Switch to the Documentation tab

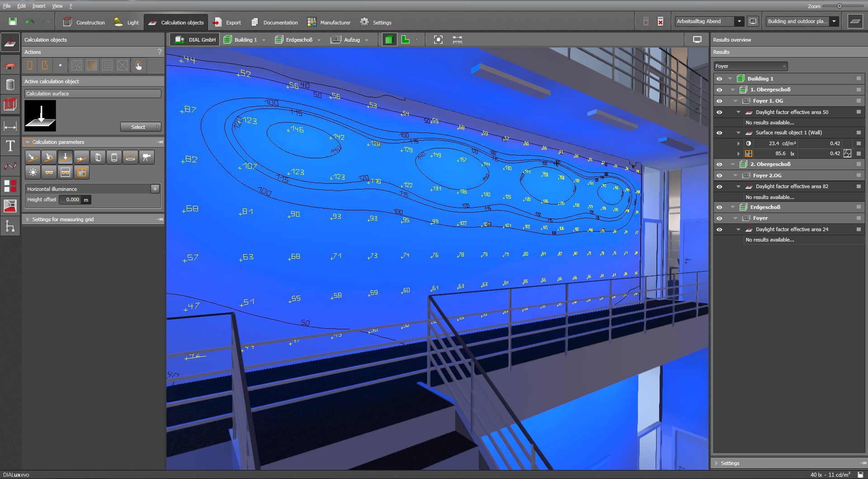274,22
